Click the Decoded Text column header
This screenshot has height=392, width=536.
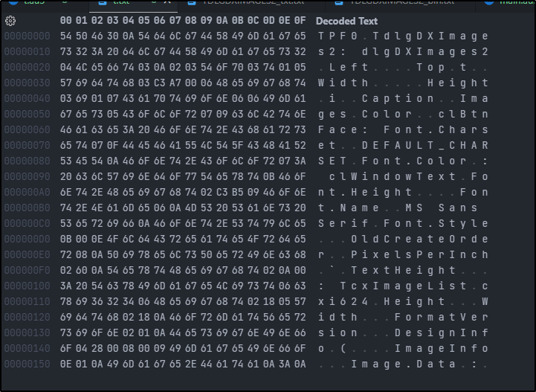coord(346,22)
